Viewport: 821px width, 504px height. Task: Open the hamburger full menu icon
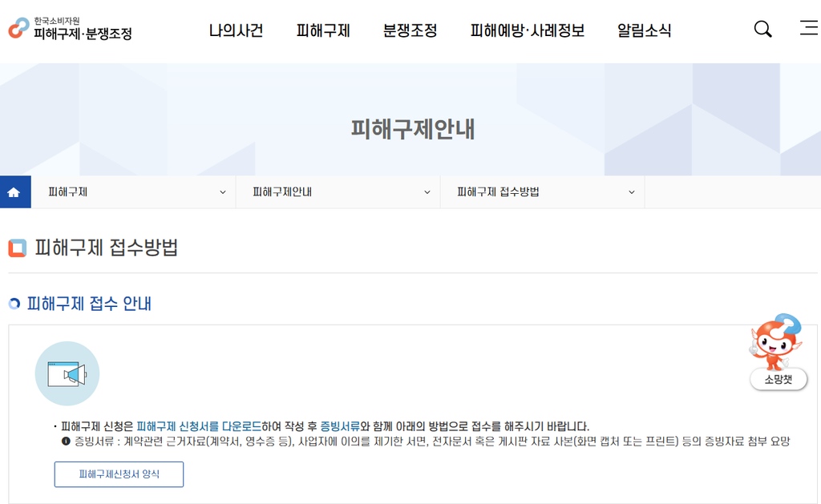[810, 28]
